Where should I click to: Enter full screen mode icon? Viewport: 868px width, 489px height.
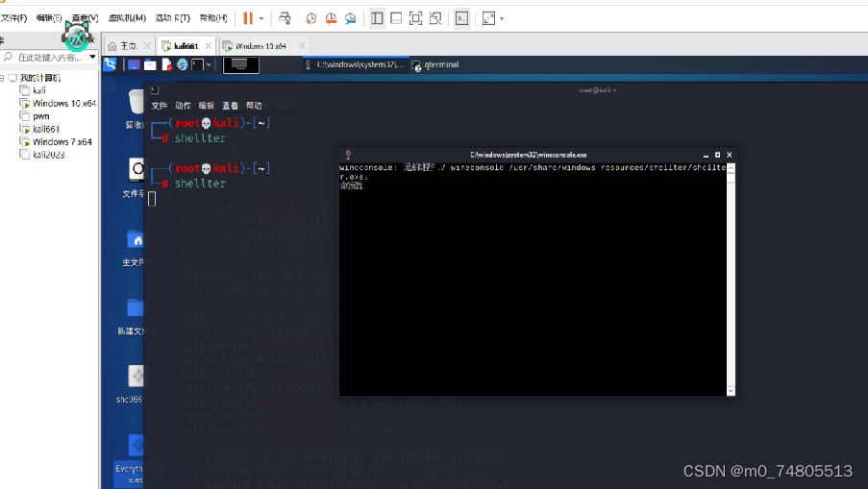[x=415, y=18]
